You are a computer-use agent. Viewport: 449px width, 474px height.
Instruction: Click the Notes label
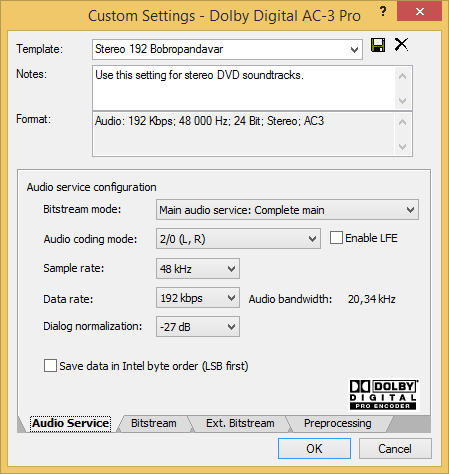(x=32, y=74)
